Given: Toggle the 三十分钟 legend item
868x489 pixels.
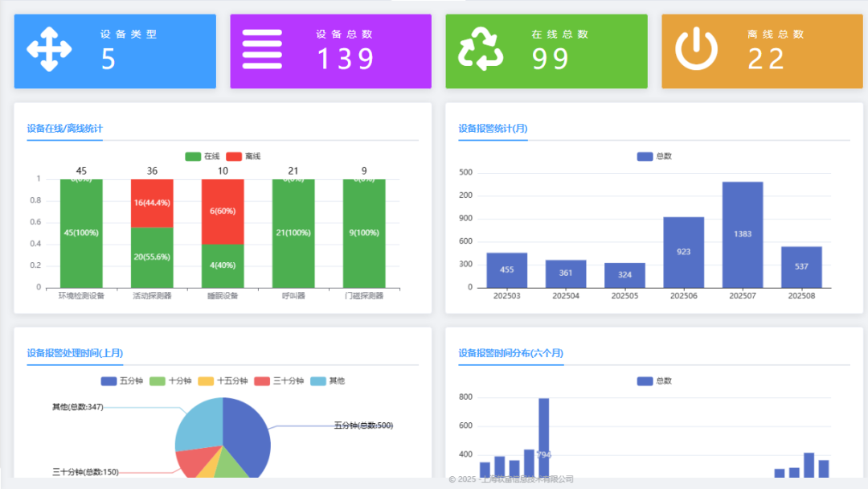Looking at the screenshot, I should point(279,381).
